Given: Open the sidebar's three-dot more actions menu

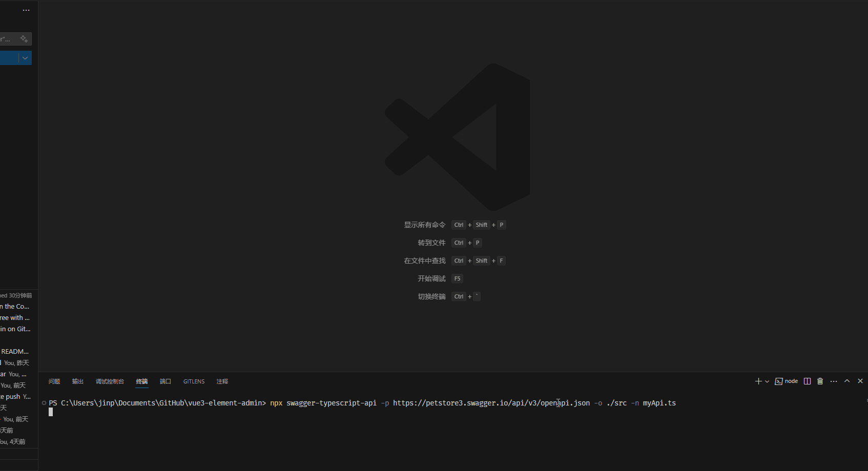Looking at the screenshot, I should (x=26, y=10).
